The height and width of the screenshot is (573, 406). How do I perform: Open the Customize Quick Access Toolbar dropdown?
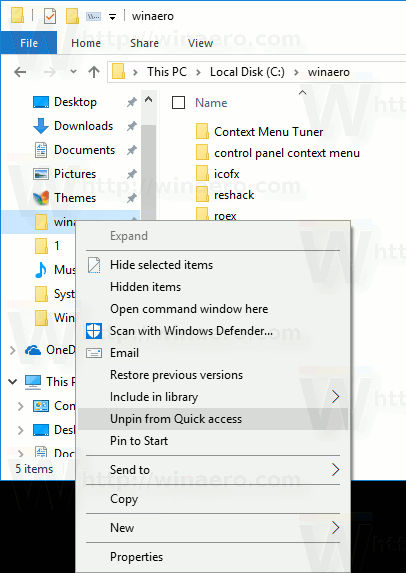pyautogui.click(x=113, y=17)
